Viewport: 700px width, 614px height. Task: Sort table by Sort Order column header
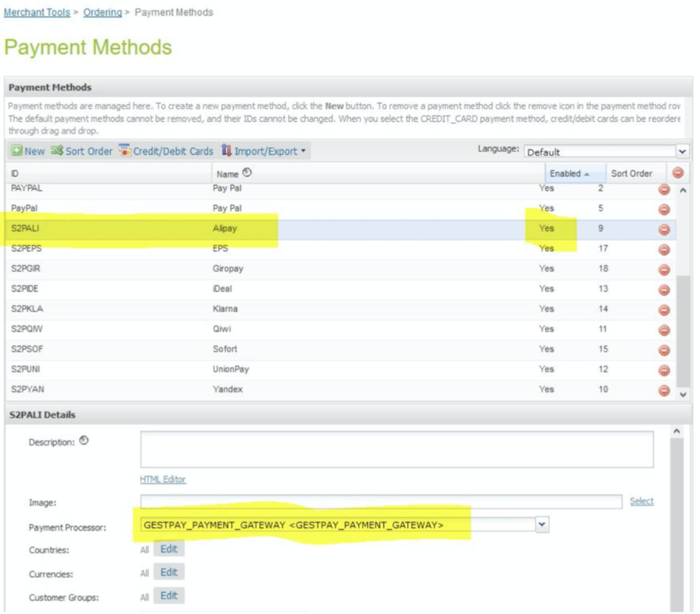click(x=636, y=173)
